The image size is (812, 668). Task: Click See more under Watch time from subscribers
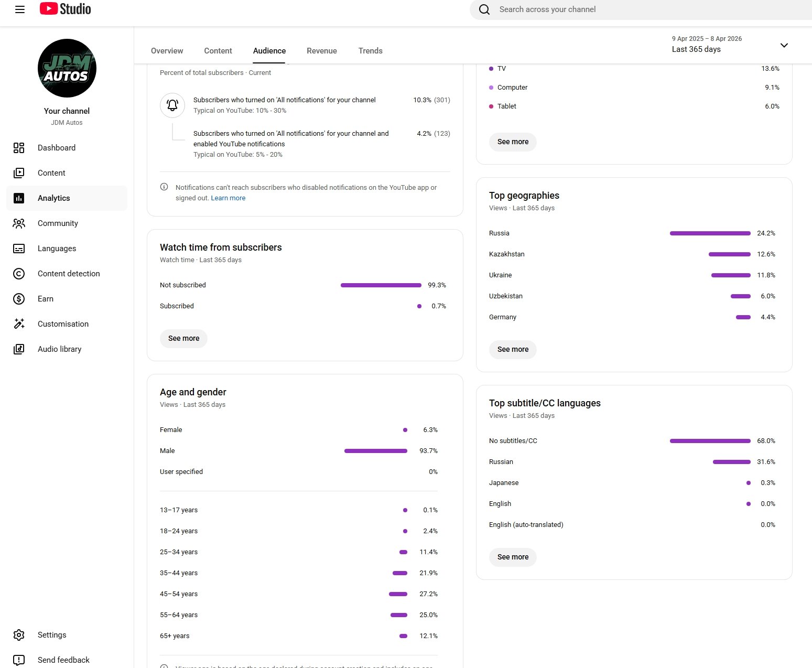(183, 339)
